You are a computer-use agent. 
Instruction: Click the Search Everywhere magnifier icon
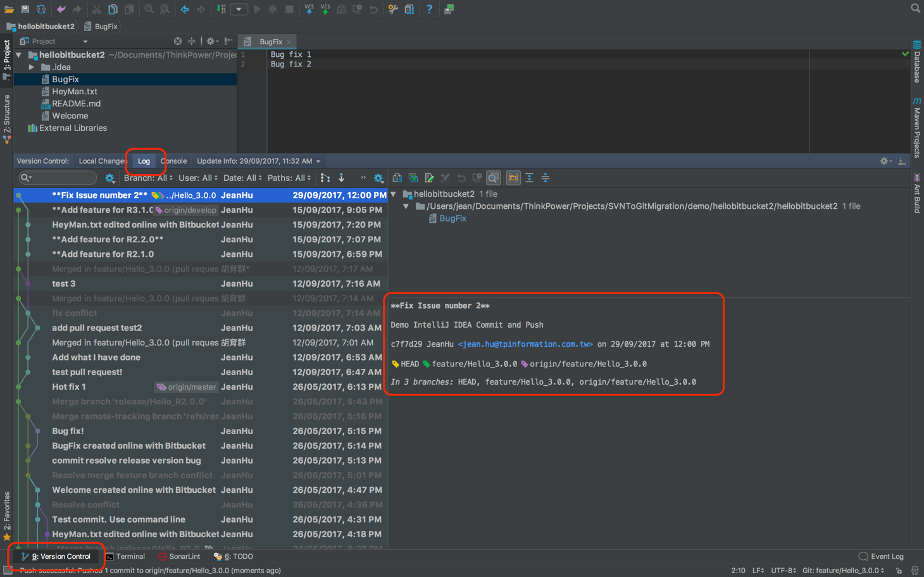[915, 8]
